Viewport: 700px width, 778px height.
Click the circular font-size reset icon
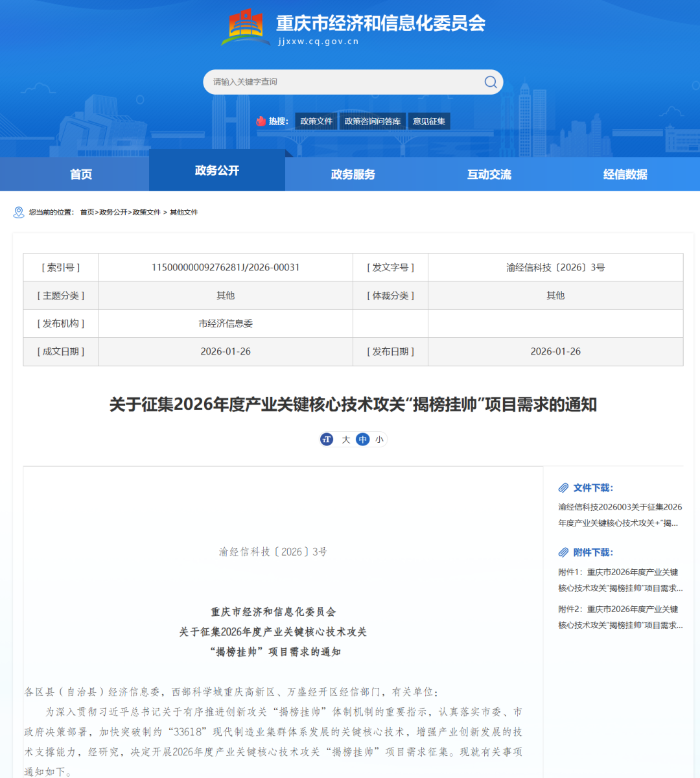pos(326,439)
